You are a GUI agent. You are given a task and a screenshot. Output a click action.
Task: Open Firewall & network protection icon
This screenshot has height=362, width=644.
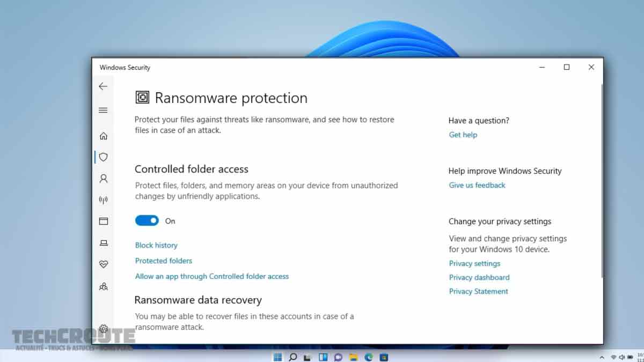(104, 200)
